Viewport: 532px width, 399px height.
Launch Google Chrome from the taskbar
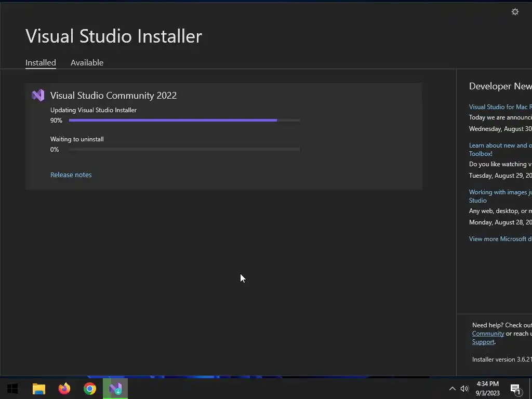point(90,389)
